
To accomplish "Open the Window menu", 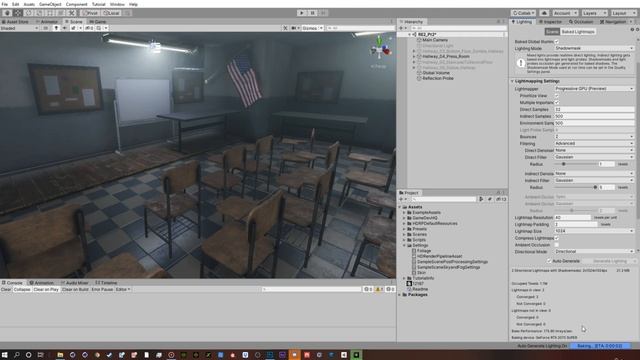I will click(x=117, y=4).
